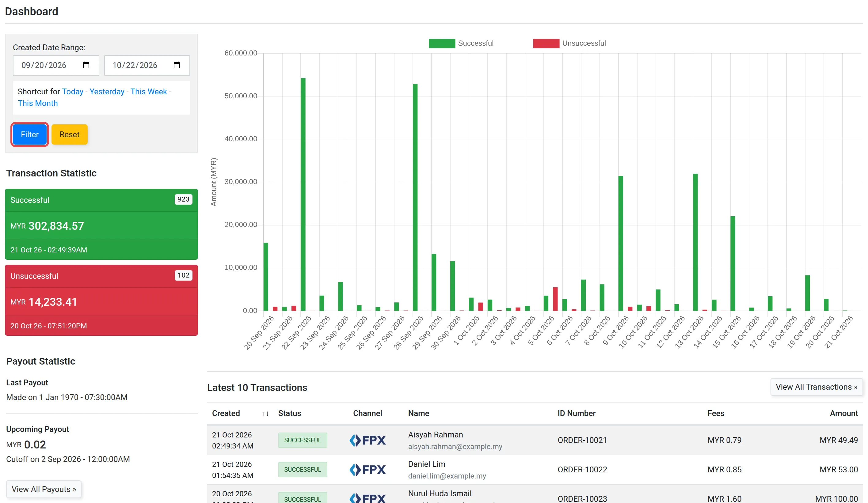
Task: Click the 28 Sep 2026 successful bar
Action: pos(415,197)
